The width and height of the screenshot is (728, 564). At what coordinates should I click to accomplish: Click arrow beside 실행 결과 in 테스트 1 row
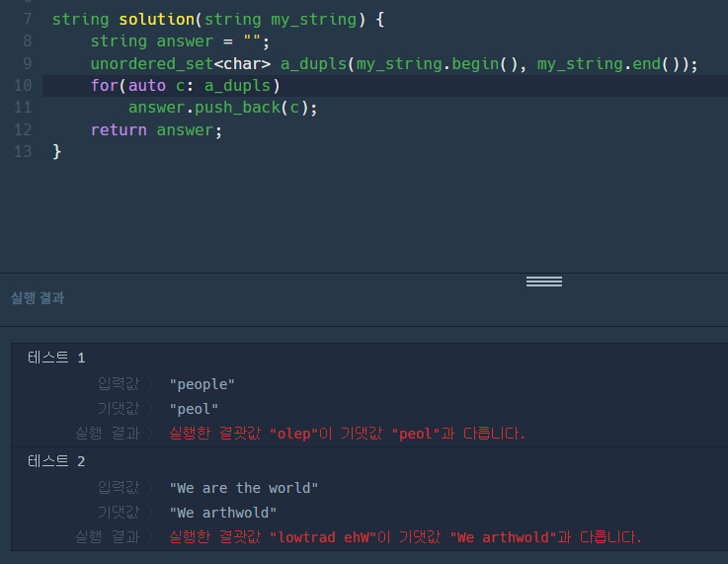pos(150,434)
